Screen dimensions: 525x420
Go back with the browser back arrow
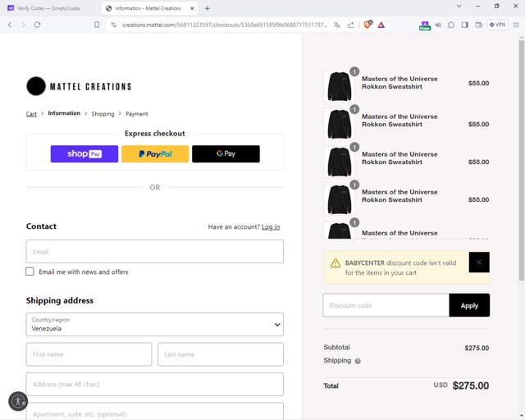(x=10, y=25)
